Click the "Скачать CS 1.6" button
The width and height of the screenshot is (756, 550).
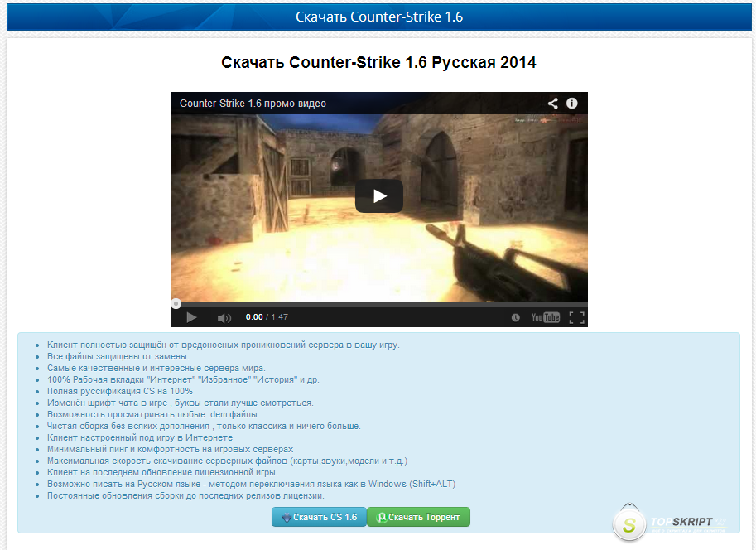319,517
